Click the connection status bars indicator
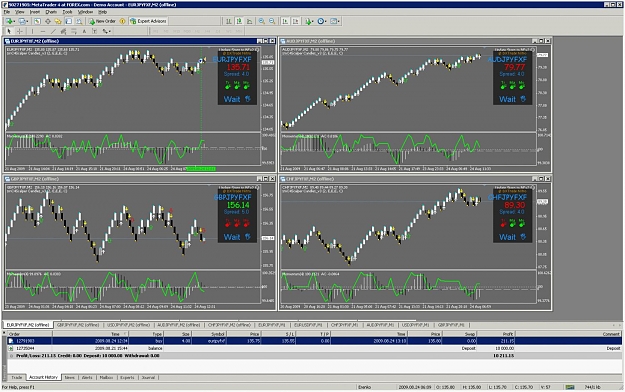 pyautogui.click(x=570, y=387)
